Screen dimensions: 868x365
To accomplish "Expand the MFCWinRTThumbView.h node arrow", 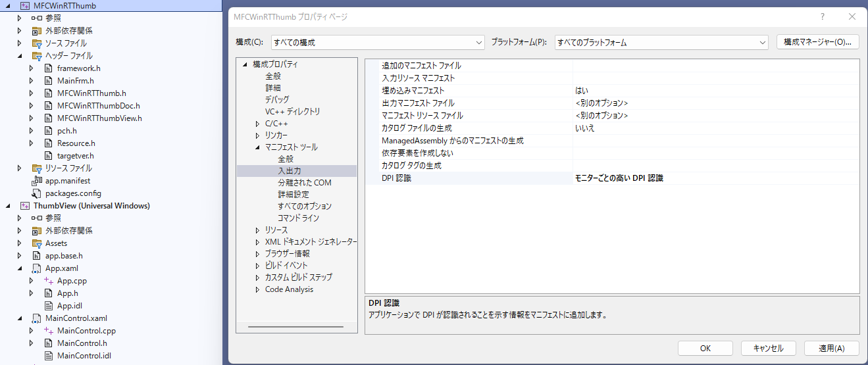I will 31,118.
